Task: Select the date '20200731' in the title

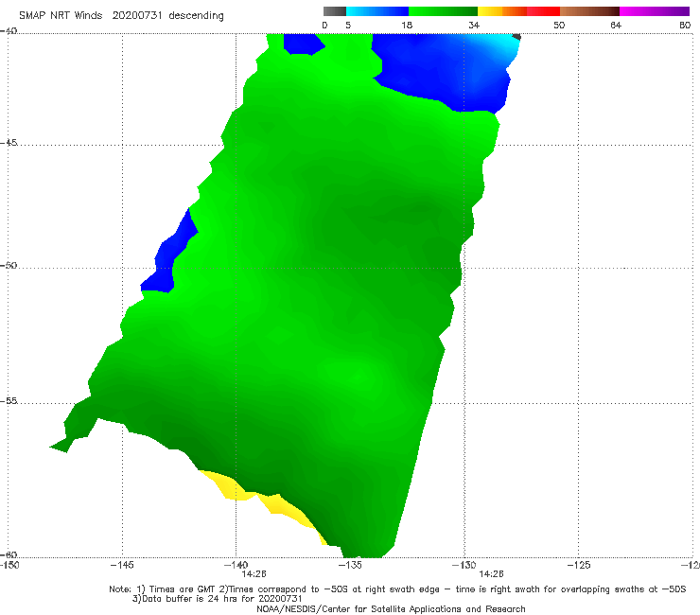Action: click(x=136, y=15)
